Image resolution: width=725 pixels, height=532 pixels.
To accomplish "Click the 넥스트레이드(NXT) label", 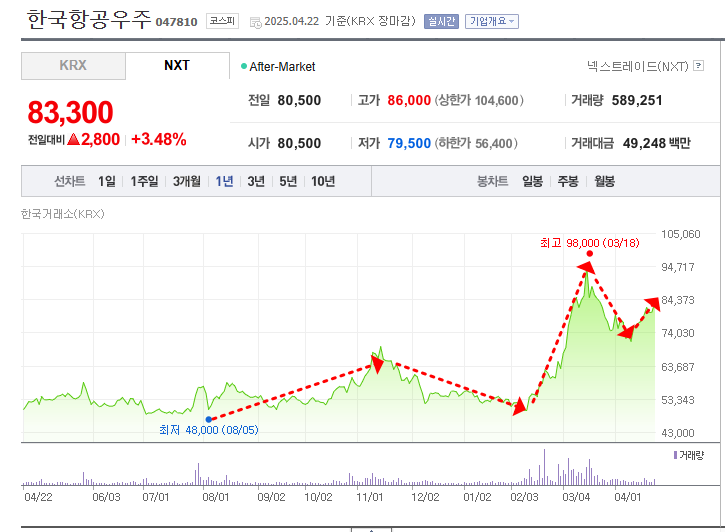I will (x=638, y=67).
